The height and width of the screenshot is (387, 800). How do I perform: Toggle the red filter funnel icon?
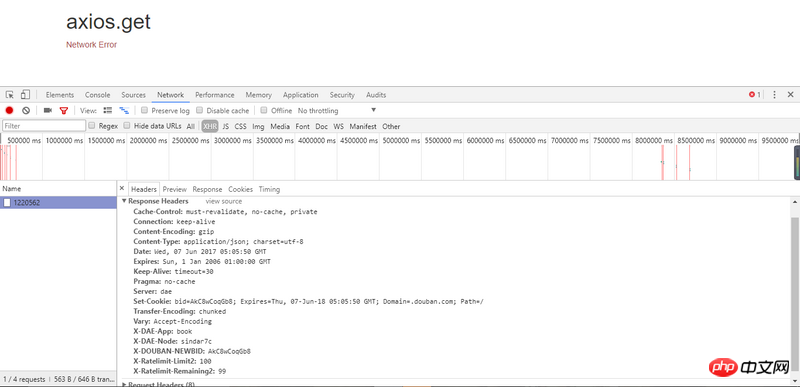(64, 110)
